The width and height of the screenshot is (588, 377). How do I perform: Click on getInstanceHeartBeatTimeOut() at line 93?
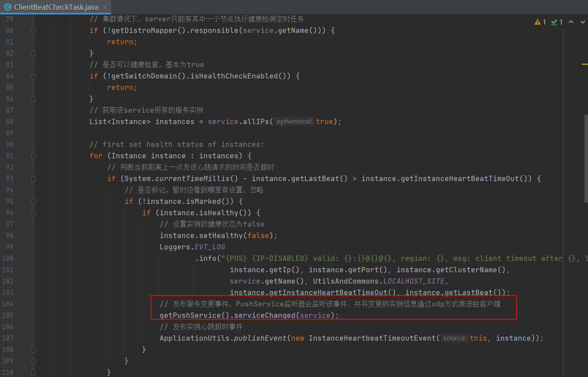[x=446, y=178]
